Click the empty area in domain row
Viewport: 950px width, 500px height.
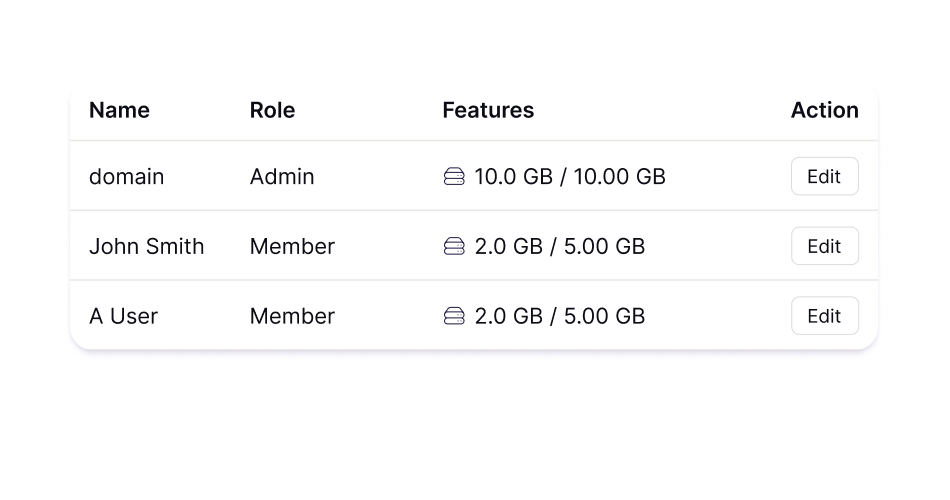pos(725,177)
